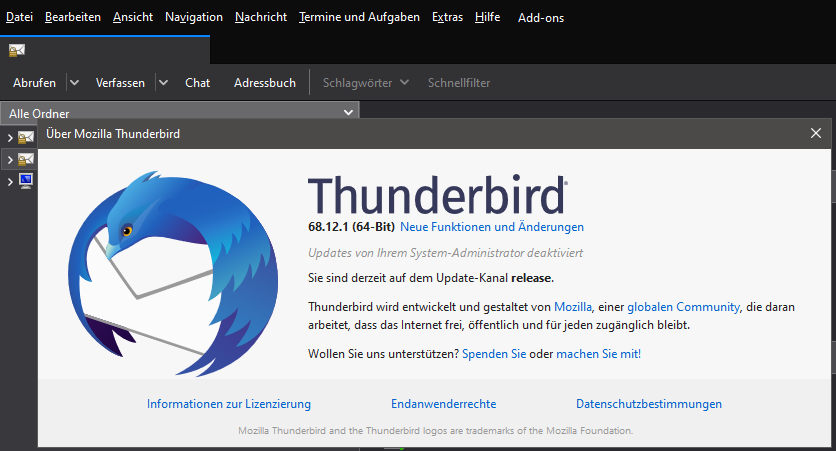Open the Hilfe menu
836x451 pixels.
pos(487,17)
